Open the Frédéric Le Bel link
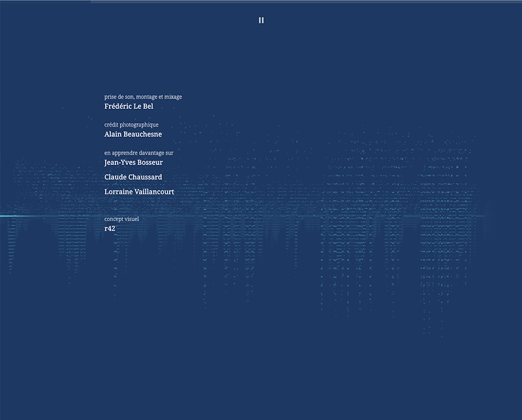Screen dimensions: 522x420 coord(129,106)
